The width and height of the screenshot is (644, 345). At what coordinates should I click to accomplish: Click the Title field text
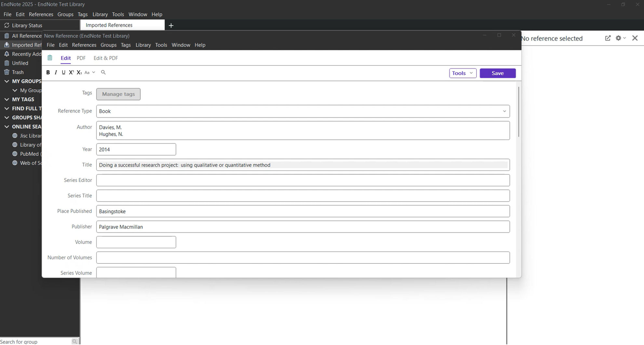[x=185, y=165]
